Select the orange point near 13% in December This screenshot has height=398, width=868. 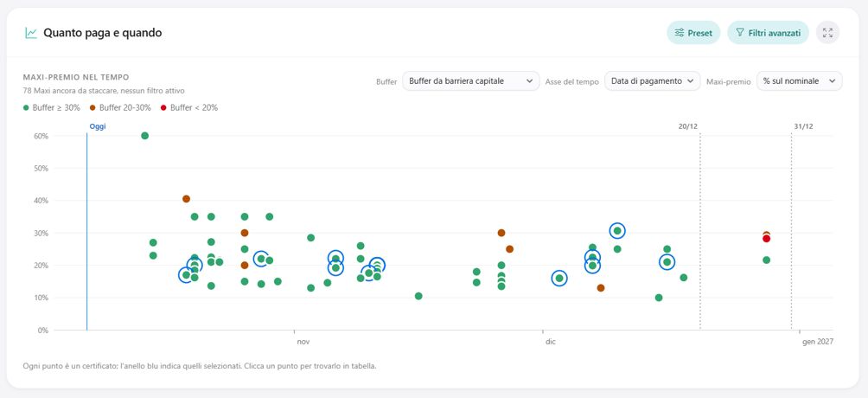[x=601, y=288]
